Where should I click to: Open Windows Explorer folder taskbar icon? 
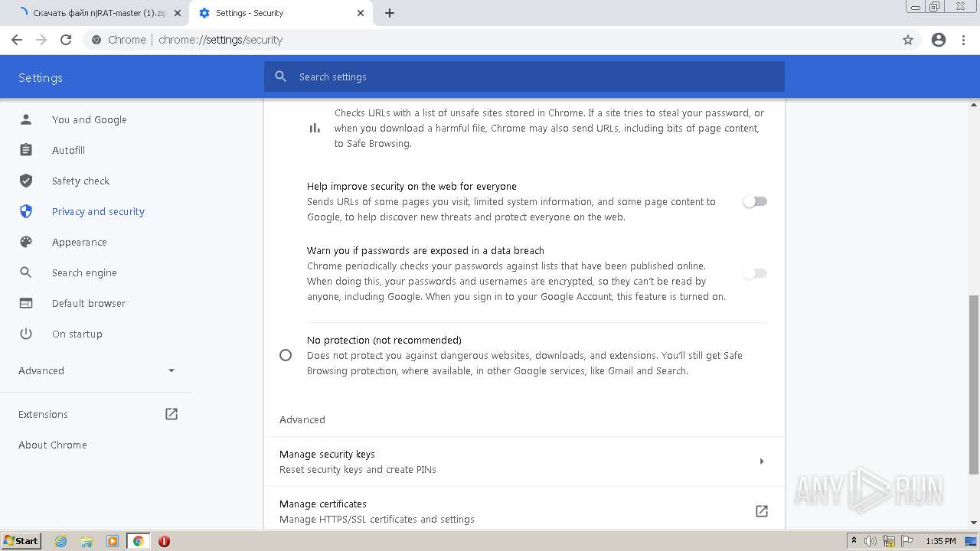(87, 541)
